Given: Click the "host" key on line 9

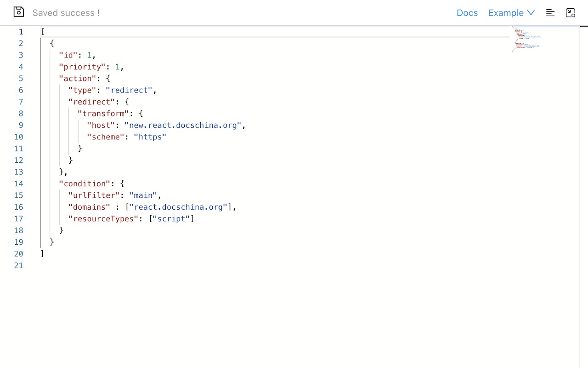Looking at the screenshot, I should [x=101, y=125].
